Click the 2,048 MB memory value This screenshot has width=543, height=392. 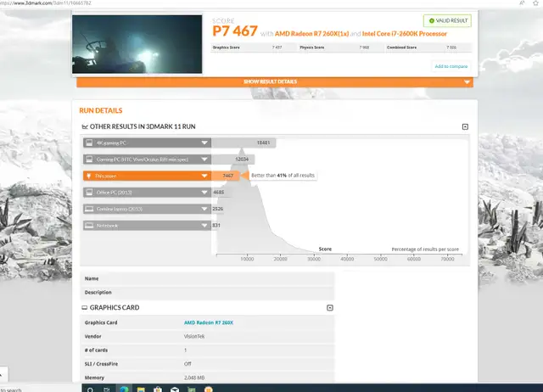194,378
